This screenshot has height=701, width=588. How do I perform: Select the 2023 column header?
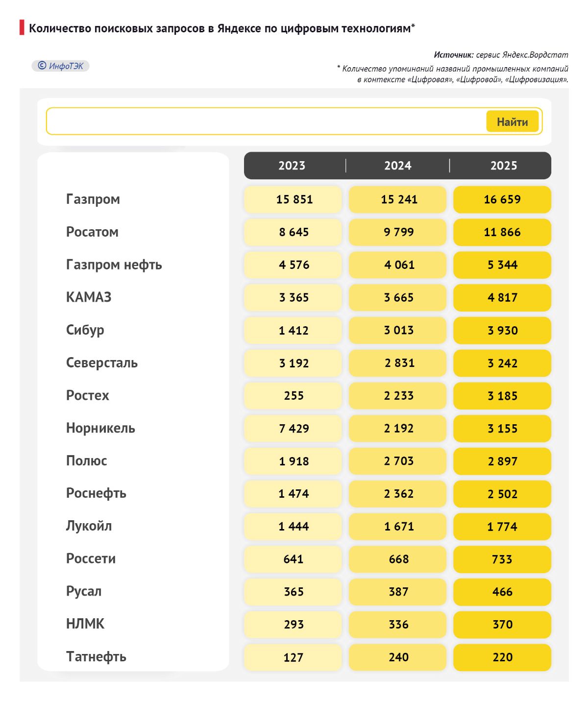[292, 166]
